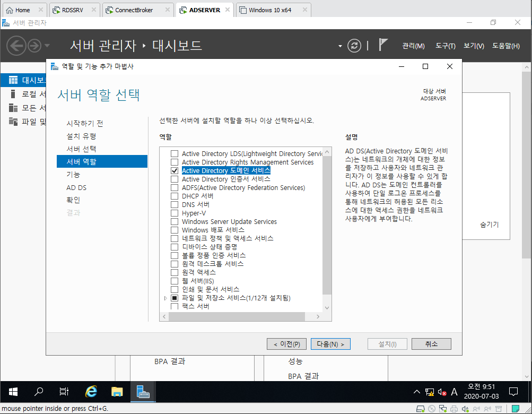532x414 pixels.
Task: Launch Internet Explorer from taskbar
Action: coord(91,392)
